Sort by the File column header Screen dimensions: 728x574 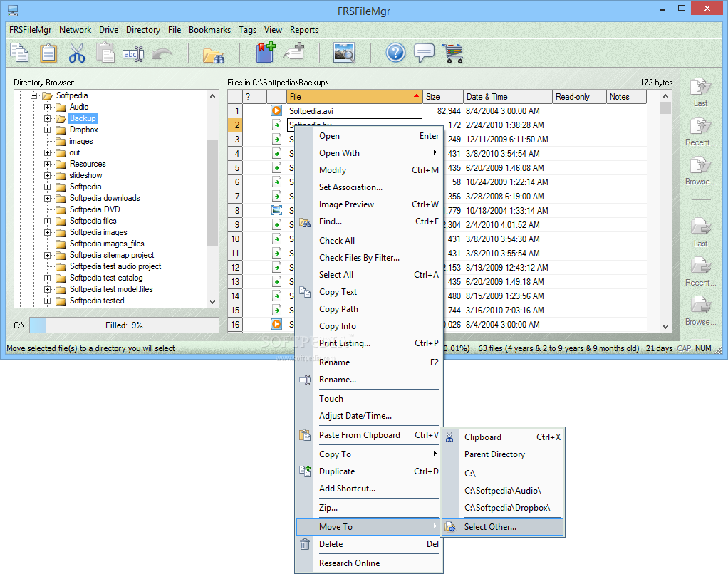point(354,97)
